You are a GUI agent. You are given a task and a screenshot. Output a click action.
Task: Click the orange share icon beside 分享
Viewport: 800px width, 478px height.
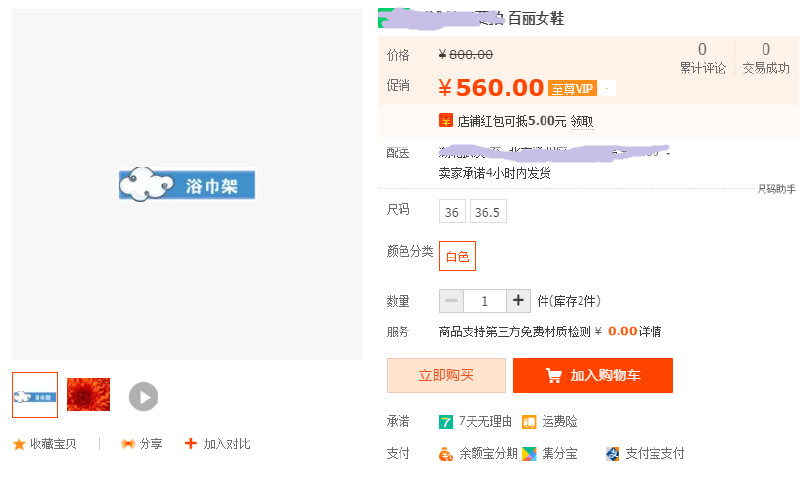click(128, 444)
